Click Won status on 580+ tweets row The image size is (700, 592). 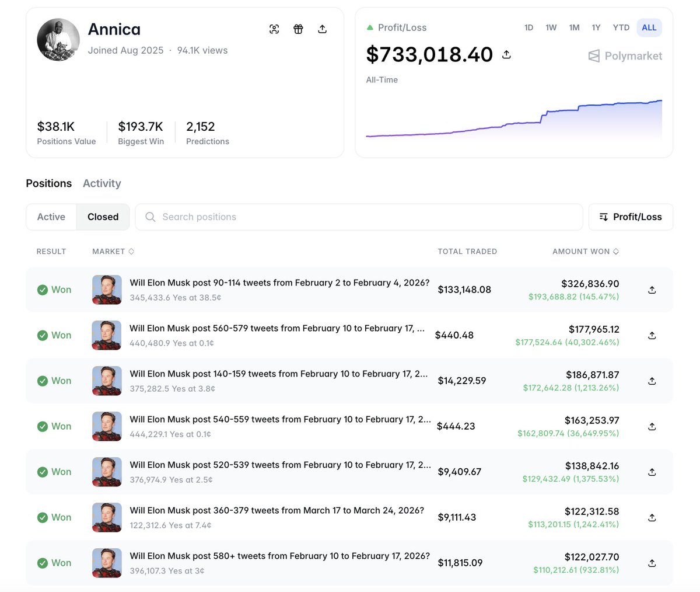(54, 563)
